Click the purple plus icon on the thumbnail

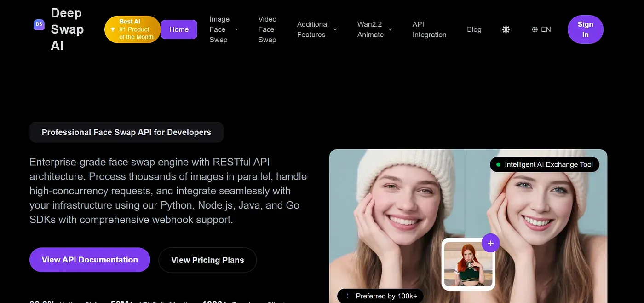(x=490, y=243)
